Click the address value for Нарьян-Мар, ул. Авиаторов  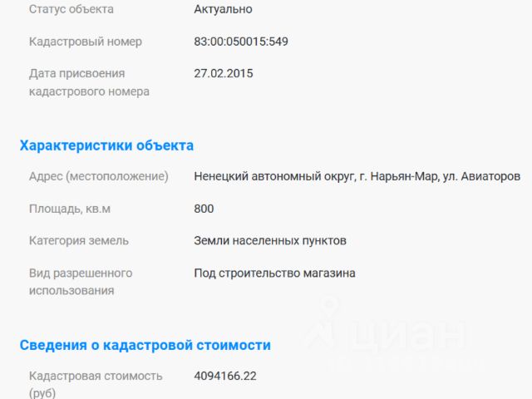tap(357, 176)
